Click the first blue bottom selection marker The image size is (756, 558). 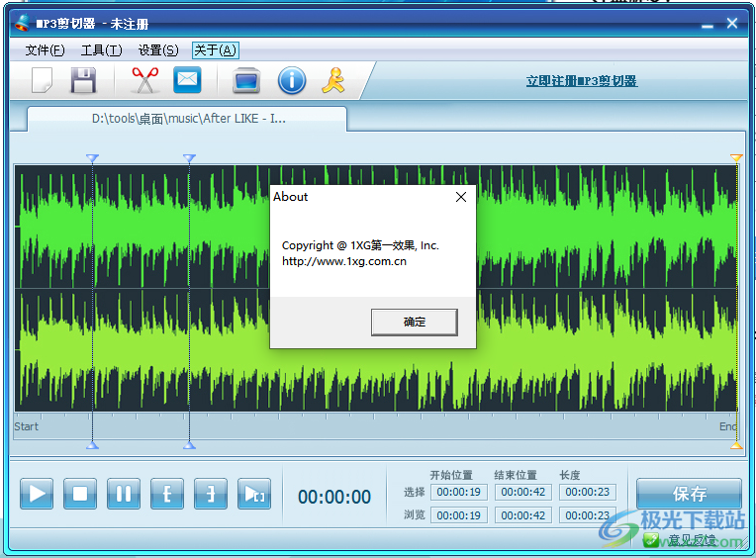pos(92,445)
